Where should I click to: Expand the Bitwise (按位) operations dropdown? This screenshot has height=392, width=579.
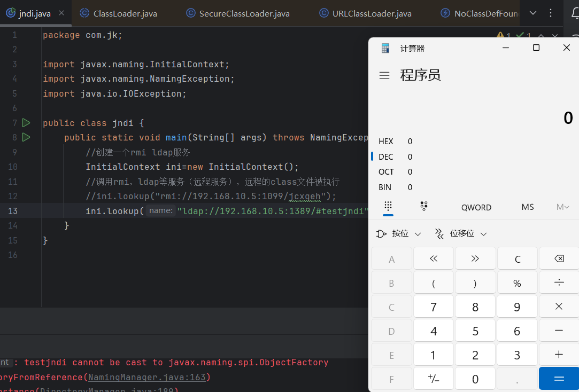(x=399, y=233)
